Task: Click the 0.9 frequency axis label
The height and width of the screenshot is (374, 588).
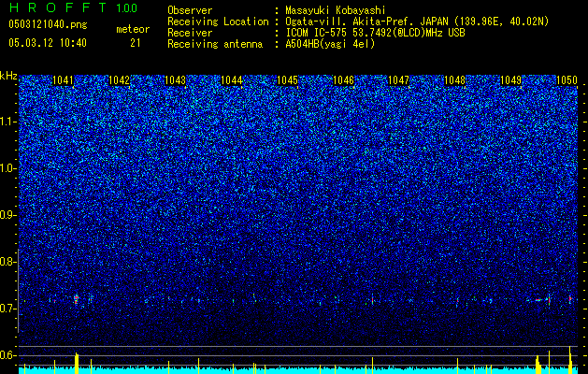Action: [x=8, y=215]
